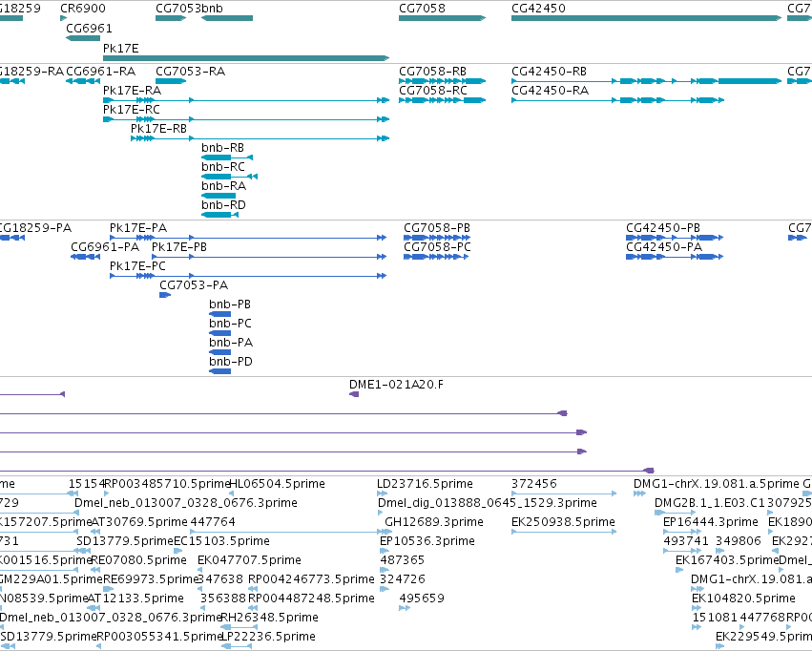The height and width of the screenshot is (651, 812).
Task: Select the CG42450-RA transcript label
Action: point(550,91)
